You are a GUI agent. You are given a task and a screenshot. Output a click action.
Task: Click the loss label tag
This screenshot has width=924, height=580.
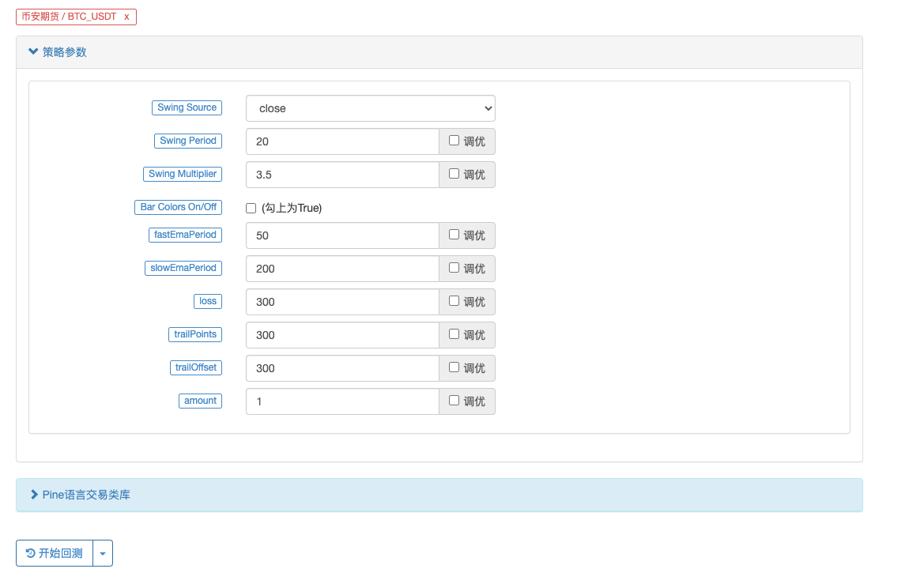pos(208,302)
